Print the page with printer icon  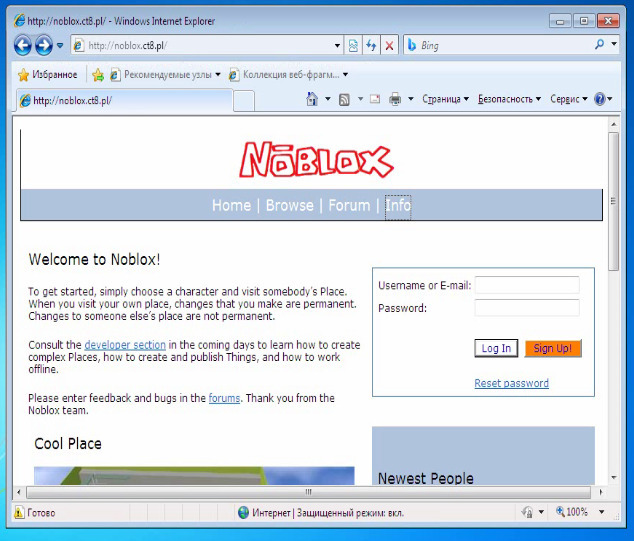(395, 99)
